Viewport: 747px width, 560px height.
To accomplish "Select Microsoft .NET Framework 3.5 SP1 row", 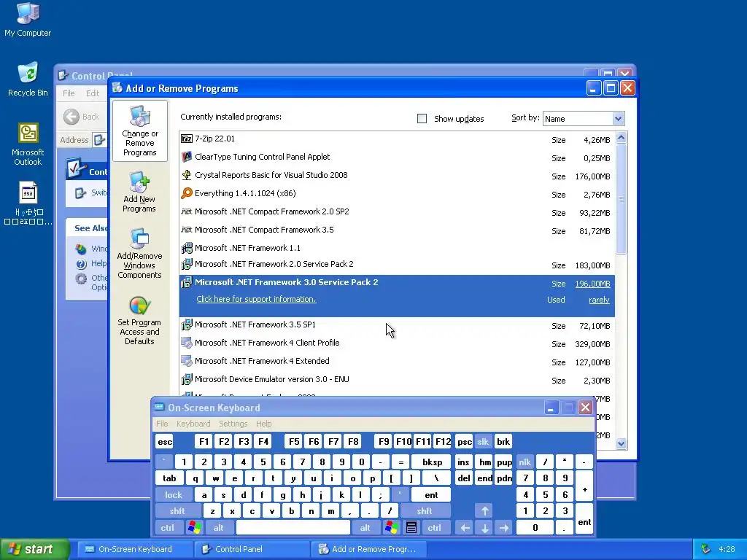I will click(x=398, y=325).
